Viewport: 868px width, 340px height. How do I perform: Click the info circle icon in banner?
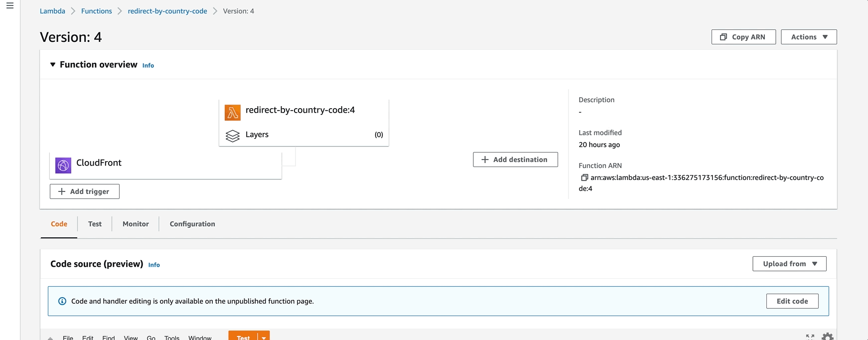click(x=62, y=301)
